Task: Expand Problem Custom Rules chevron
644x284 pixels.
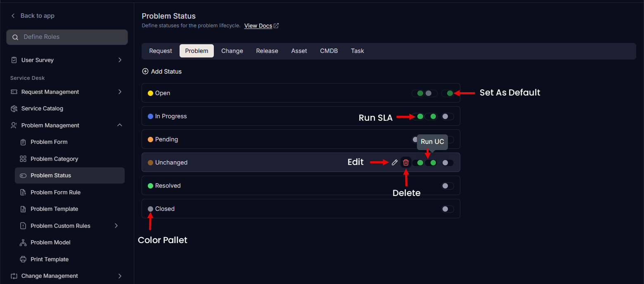Action: (x=116, y=226)
